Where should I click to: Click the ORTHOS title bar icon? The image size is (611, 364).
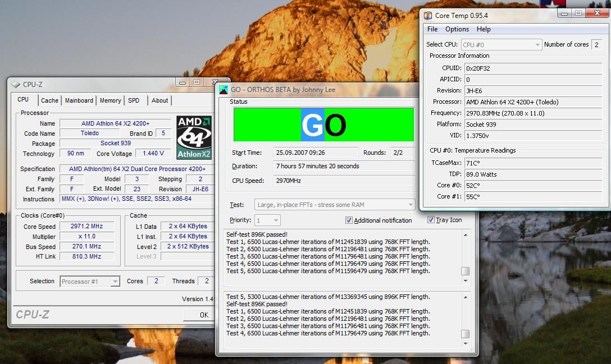pyautogui.click(x=224, y=90)
